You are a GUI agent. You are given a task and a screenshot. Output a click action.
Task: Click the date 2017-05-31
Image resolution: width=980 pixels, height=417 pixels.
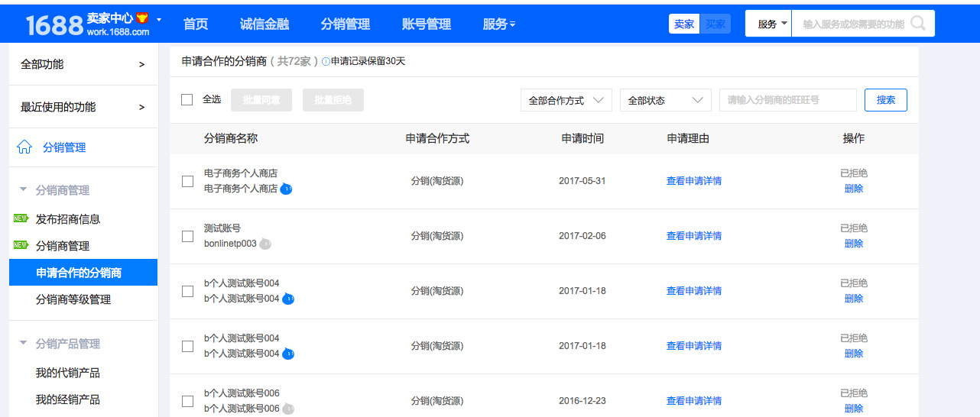pyautogui.click(x=582, y=181)
